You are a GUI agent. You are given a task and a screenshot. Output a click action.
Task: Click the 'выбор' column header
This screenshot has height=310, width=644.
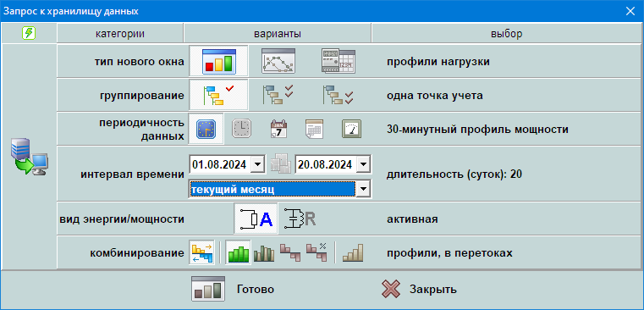pos(506,34)
